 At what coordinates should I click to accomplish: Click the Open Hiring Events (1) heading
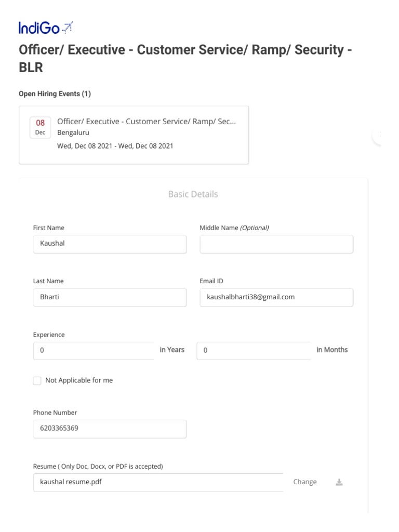click(55, 94)
